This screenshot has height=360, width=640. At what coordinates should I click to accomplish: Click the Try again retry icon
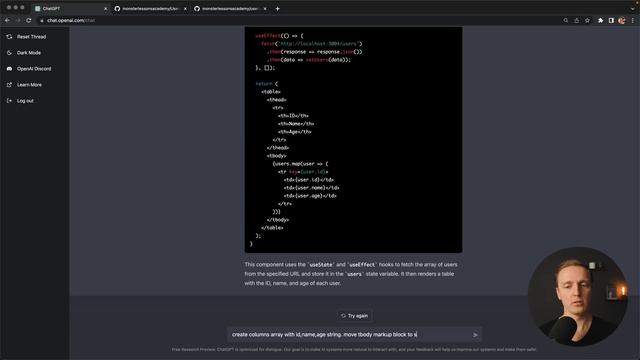click(343, 316)
